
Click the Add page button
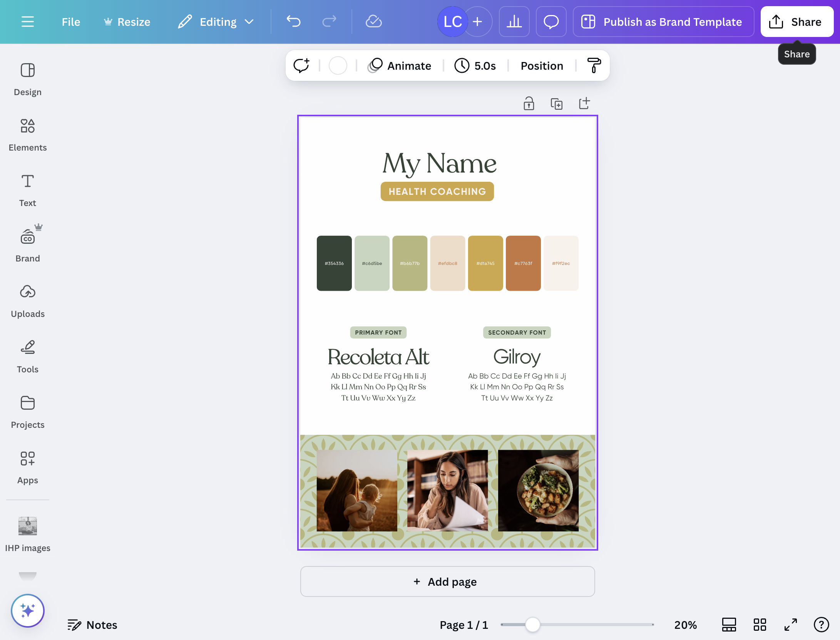pos(447,581)
